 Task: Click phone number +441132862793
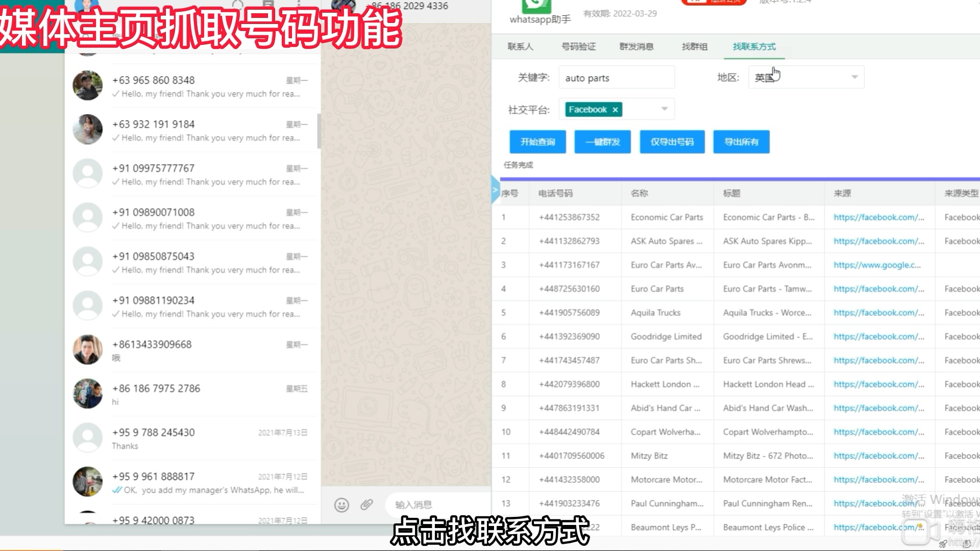(569, 241)
